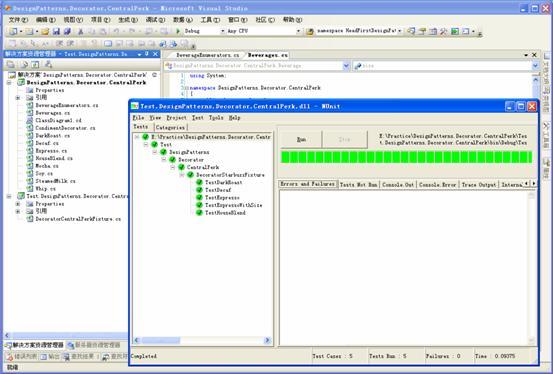Click the Undo arrow icon
This screenshot has height=374, width=553.
point(116,31)
